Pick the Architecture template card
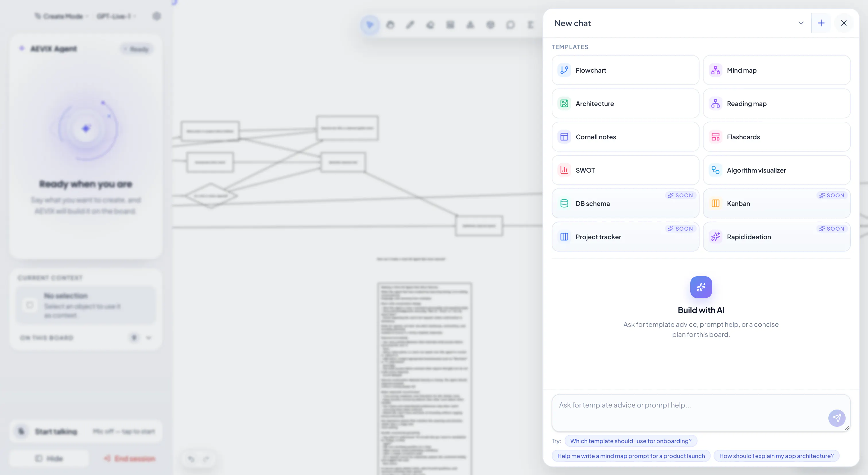This screenshot has height=475, width=868. [625, 103]
